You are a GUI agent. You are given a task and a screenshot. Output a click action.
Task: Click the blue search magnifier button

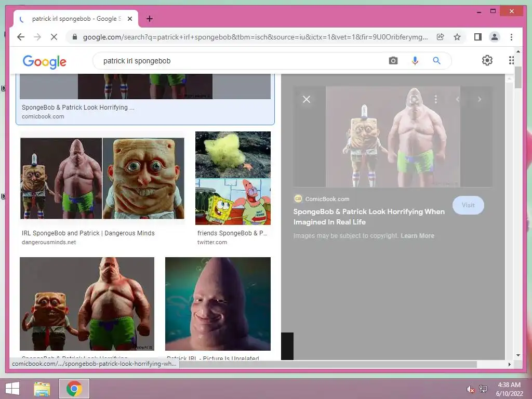pos(436,61)
